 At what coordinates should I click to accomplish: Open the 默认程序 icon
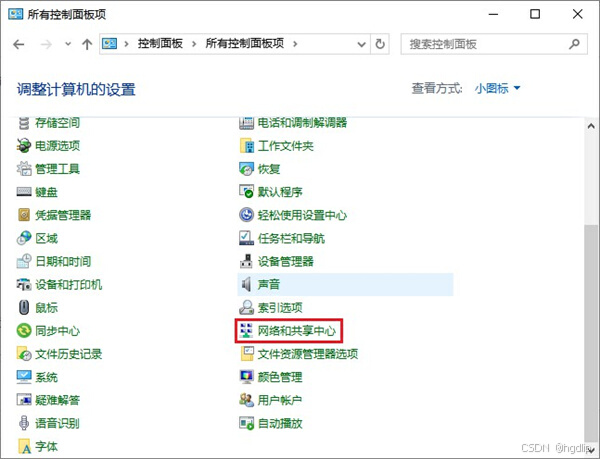click(246, 192)
